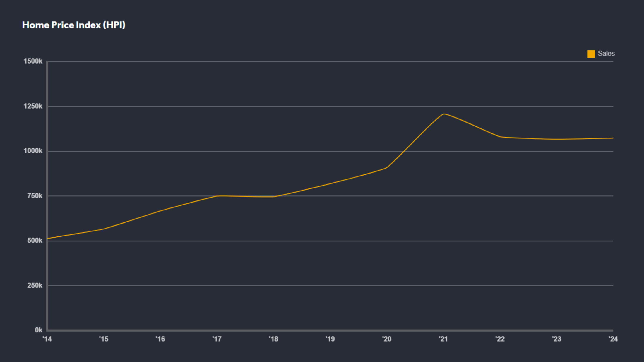Select the '23 year label

click(x=556, y=339)
